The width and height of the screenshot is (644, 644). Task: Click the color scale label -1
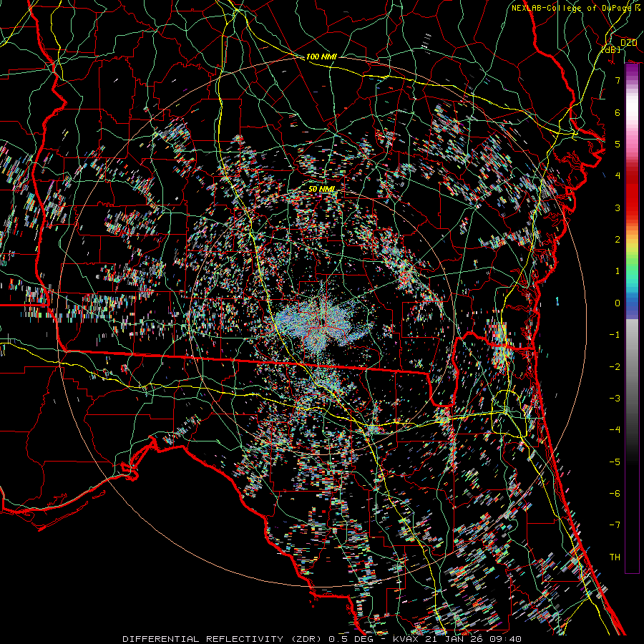pos(615,335)
